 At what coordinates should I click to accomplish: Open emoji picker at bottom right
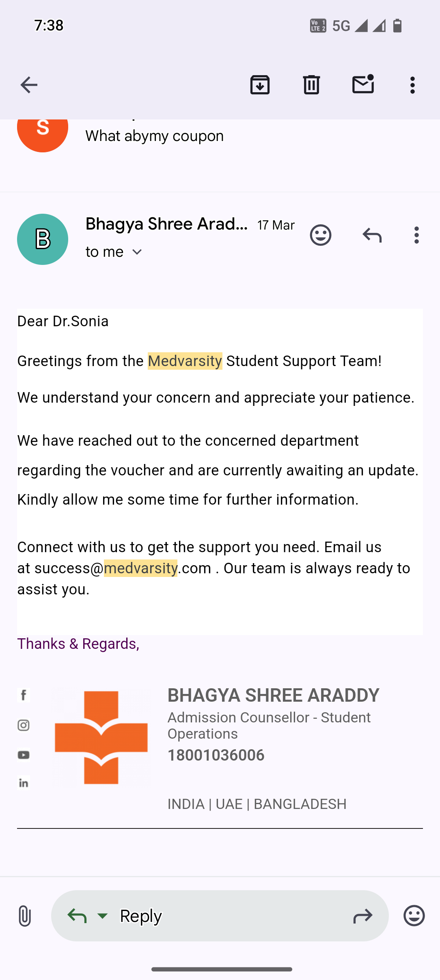pos(414,916)
